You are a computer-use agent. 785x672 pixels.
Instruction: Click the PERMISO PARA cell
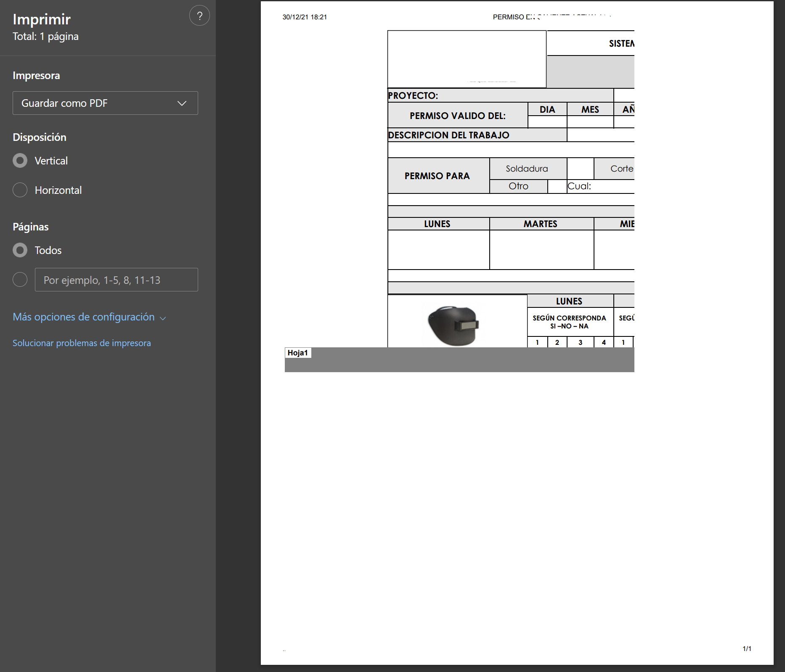point(438,176)
